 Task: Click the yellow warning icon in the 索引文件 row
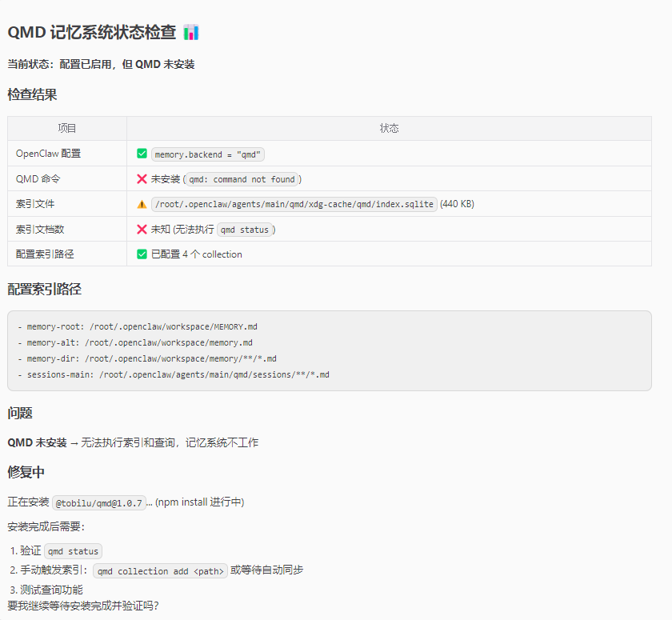point(142,204)
